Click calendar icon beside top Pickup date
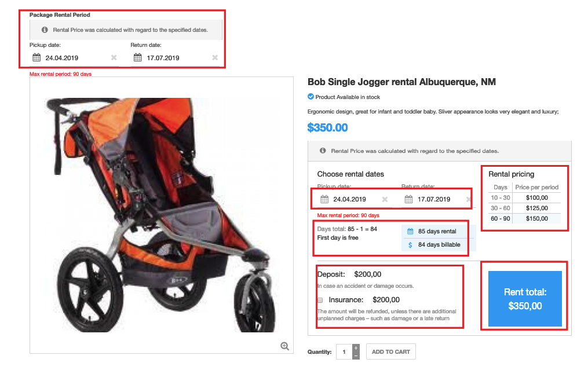 (36, 57)
